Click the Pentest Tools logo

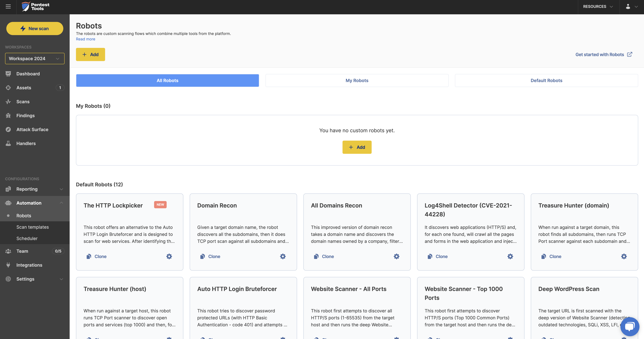tap(35, 6)
